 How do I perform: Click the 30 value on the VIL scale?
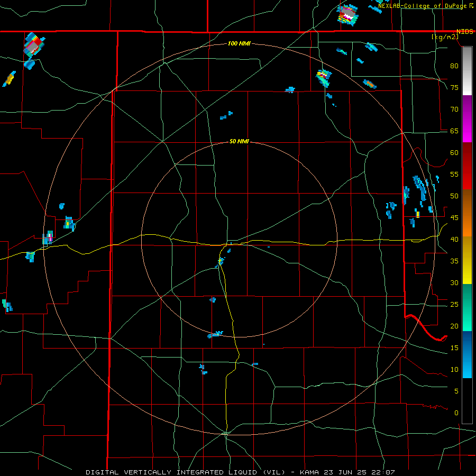coord(454,282)
